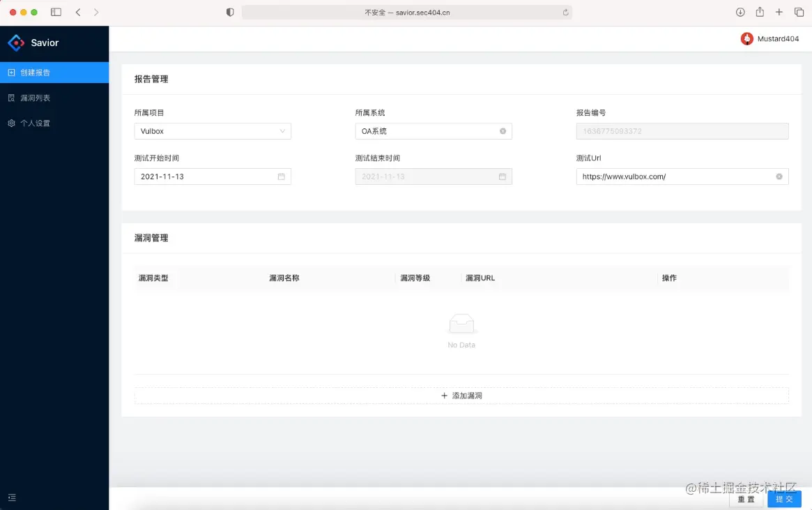The height and width of the screenshot is (510, 812).
Task: Click the No Data empty inbox icon
Action: click(x=461, y=324)
